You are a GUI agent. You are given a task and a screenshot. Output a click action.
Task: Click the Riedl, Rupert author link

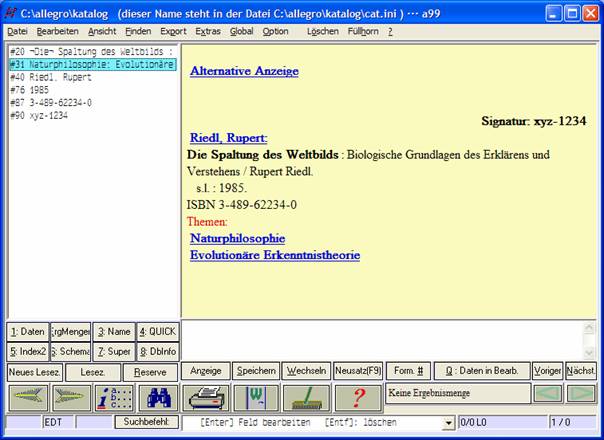coord(228,138)
